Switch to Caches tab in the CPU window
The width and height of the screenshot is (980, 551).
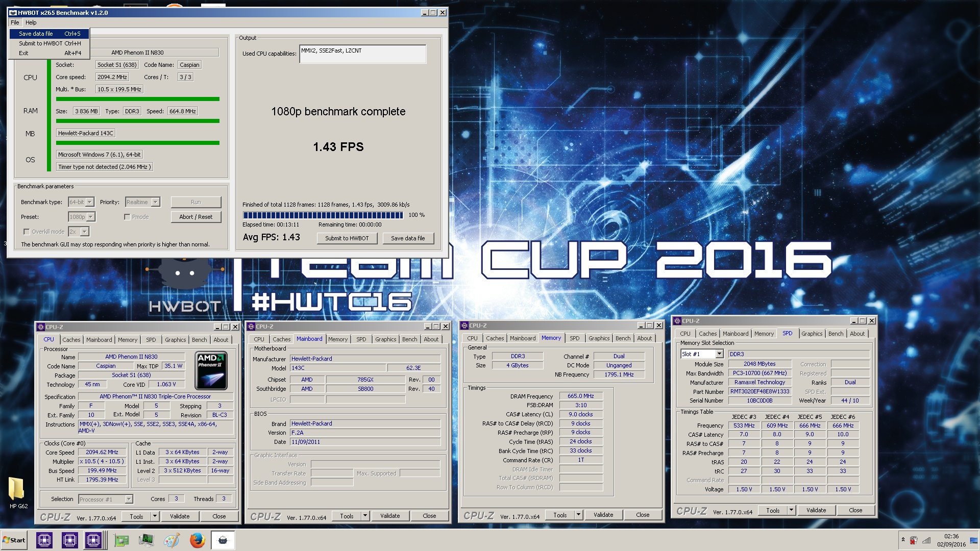pos(71,340)
